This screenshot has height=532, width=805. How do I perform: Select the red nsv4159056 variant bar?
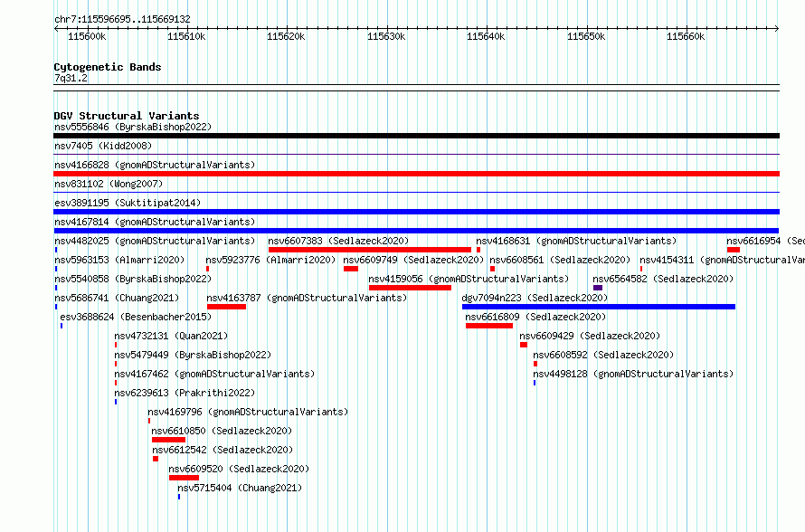[x=410, y=288]
